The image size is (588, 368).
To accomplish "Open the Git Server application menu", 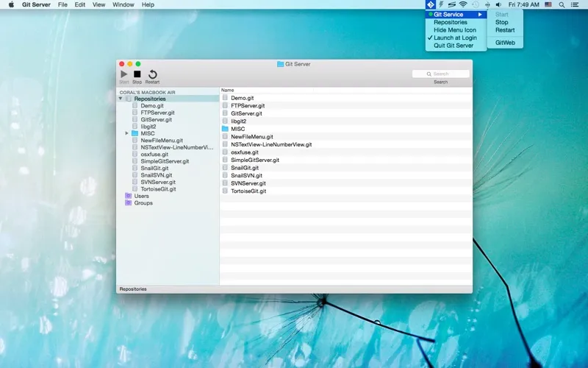I will point(36,4).
